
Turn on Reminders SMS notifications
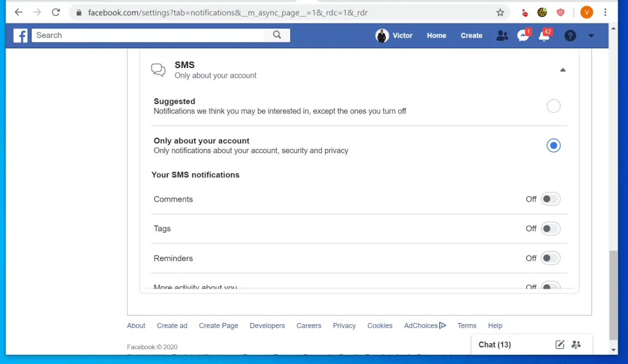point(550,258)
